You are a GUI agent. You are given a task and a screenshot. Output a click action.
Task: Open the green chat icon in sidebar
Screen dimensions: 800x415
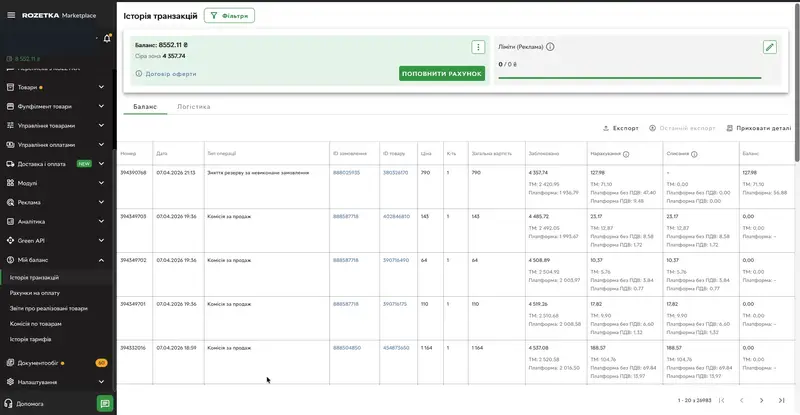tap(105, 403)
